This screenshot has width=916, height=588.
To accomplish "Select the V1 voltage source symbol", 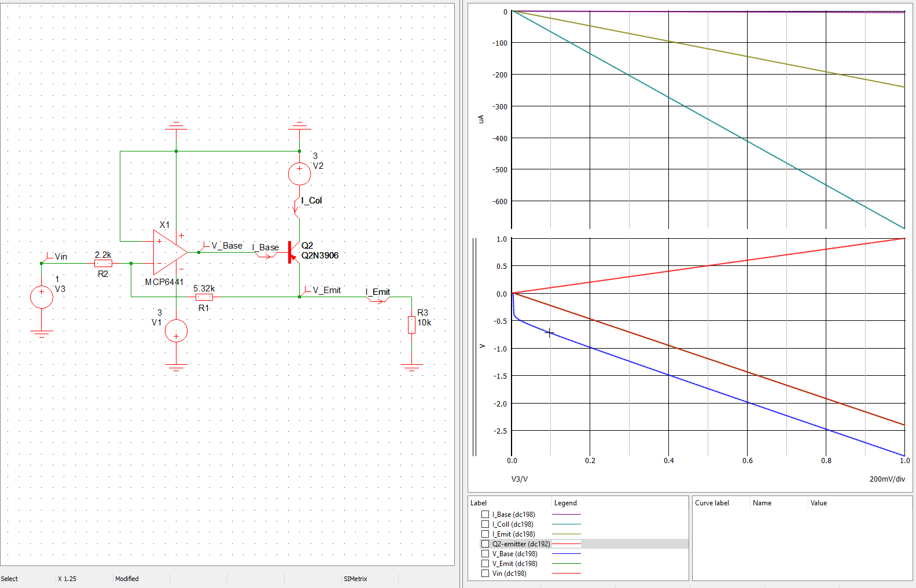I will [x=176, y=331].
